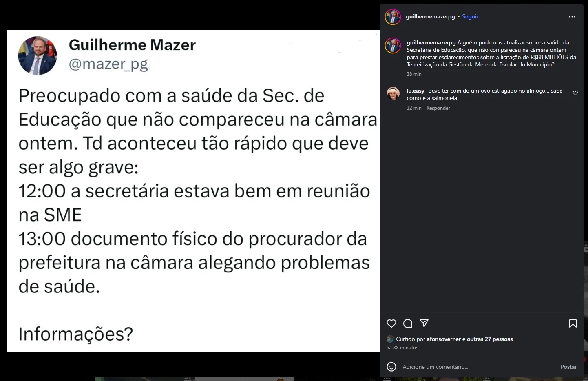The height and width of the screenshot is (381, 588).
Task: Click the Guilherme Mazer tweet image
Action: 193,191
